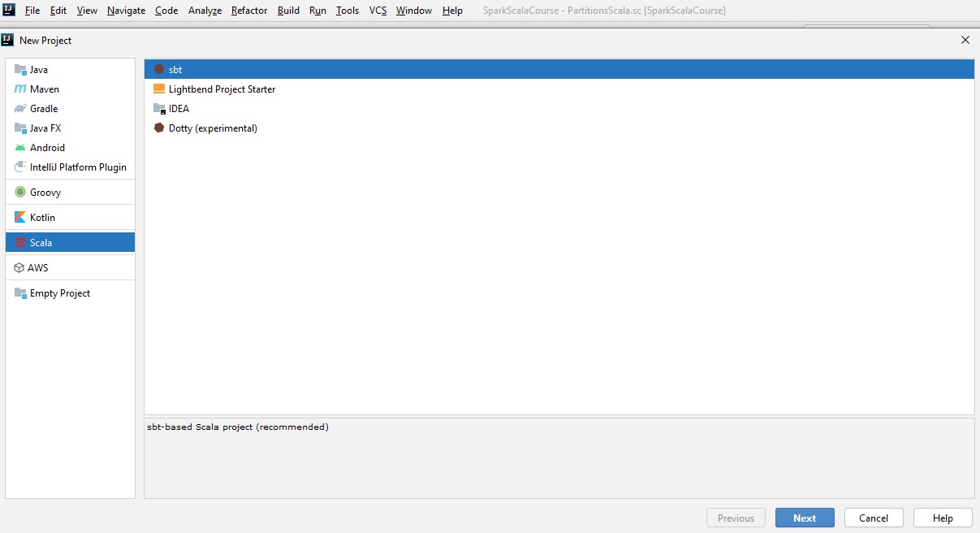Choose Dotty (experimental) template
The height and width of the screenshot is (533, 980).
pyautogui.click(x=559, y=128)
